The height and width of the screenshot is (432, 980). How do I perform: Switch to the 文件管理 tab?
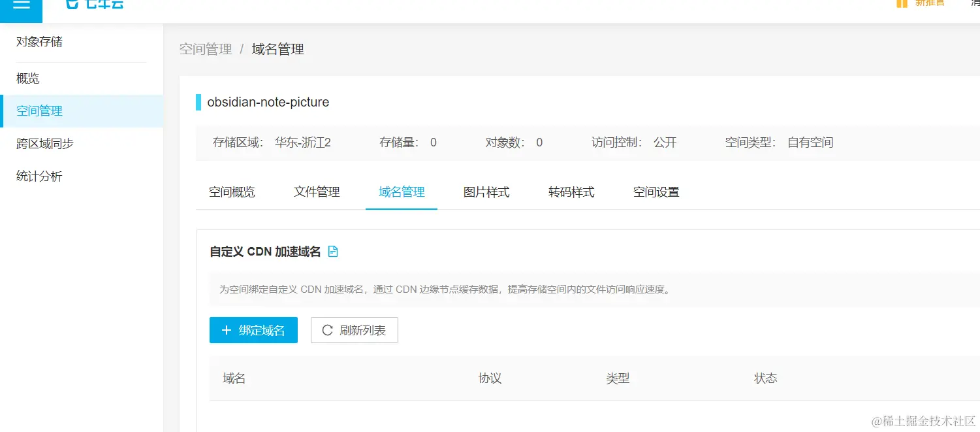click(x=317, y=191)
